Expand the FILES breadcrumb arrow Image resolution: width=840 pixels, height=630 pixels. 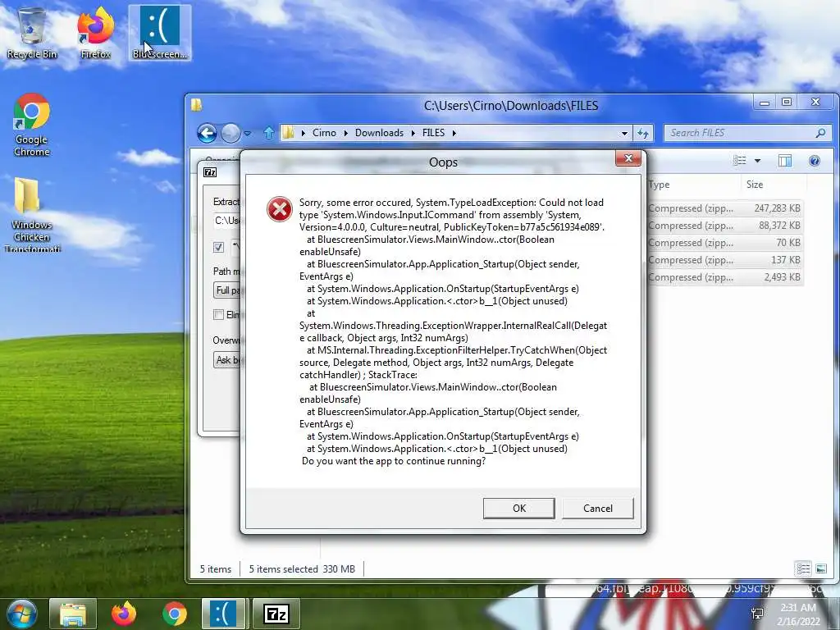[454, 133]
